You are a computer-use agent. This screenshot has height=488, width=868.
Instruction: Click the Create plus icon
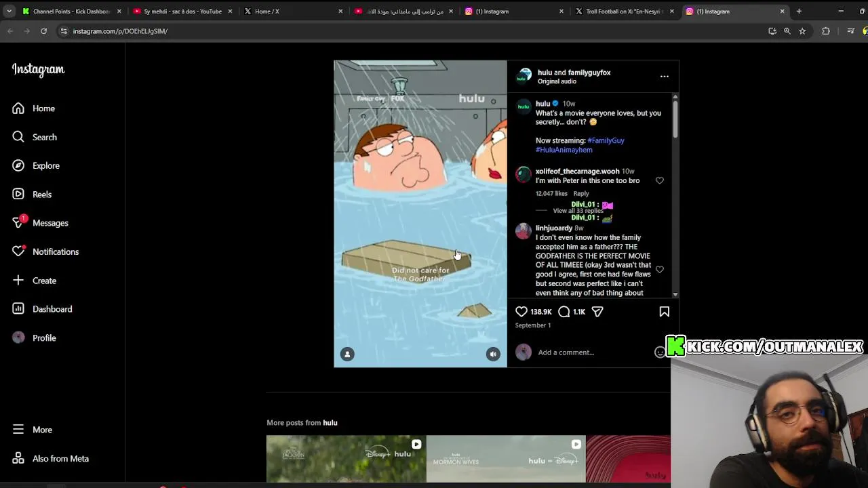tap(18, 280)
